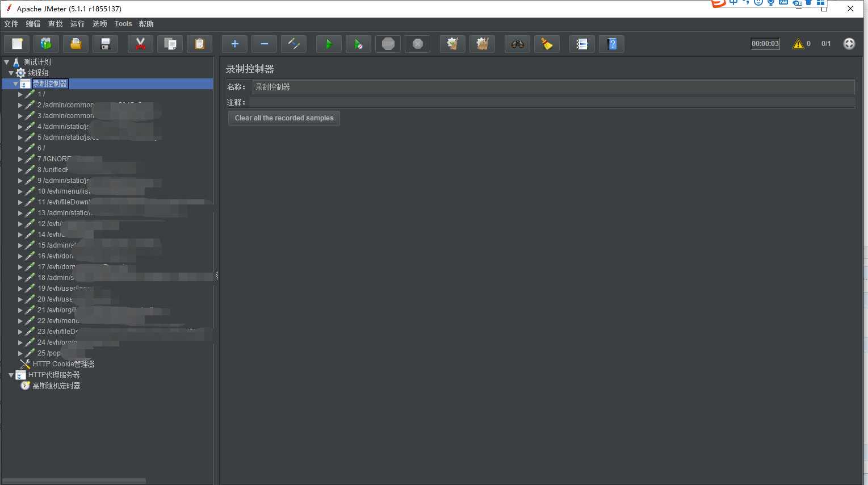Open Help via question mark icon
The width and height of the screenshot is (868, 485).
(x=611, y=44)
